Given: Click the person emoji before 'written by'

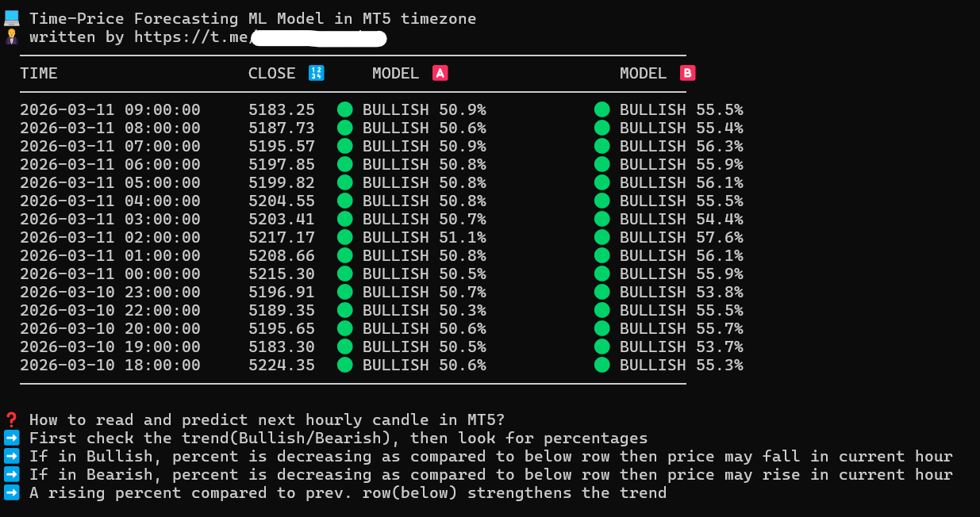Looking at the screenshot, I should tap(12, 36).
